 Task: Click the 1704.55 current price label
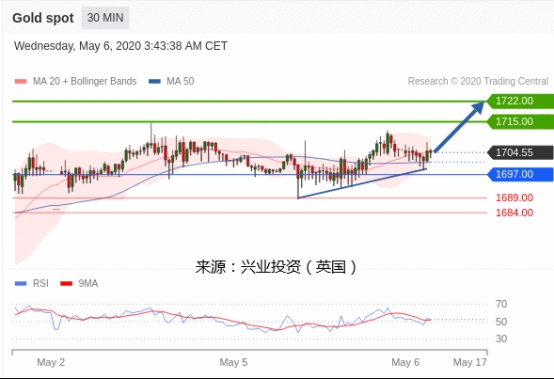coord(520,153)
